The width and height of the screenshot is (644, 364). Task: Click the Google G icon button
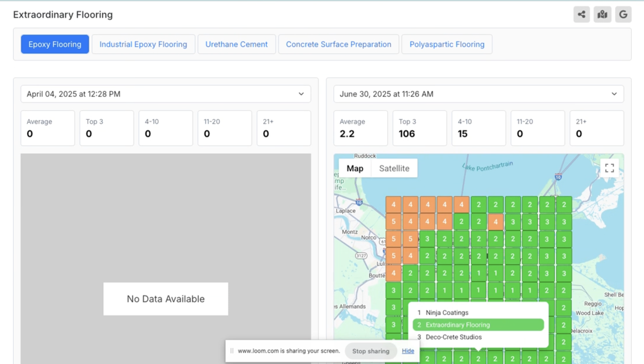[623, 15]
